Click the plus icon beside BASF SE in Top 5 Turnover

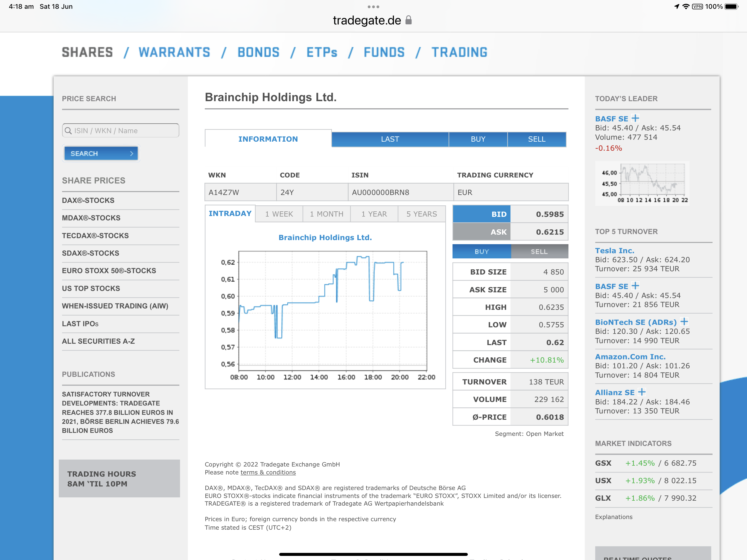[635, 286]
